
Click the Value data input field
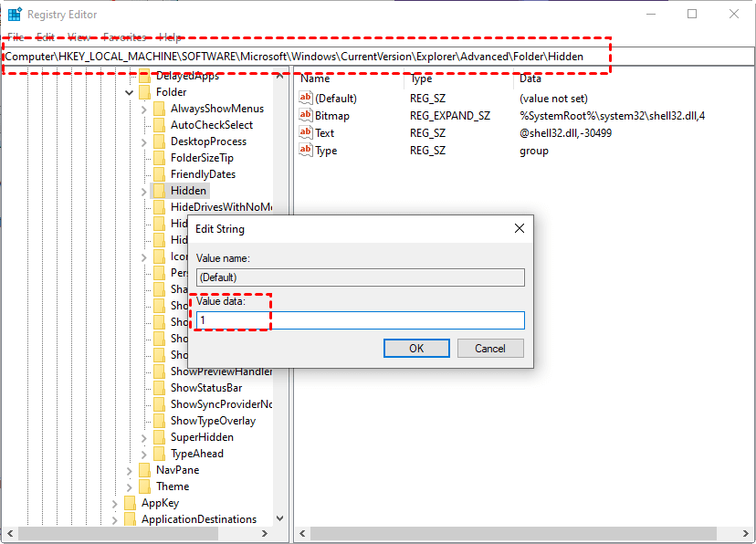361,320
